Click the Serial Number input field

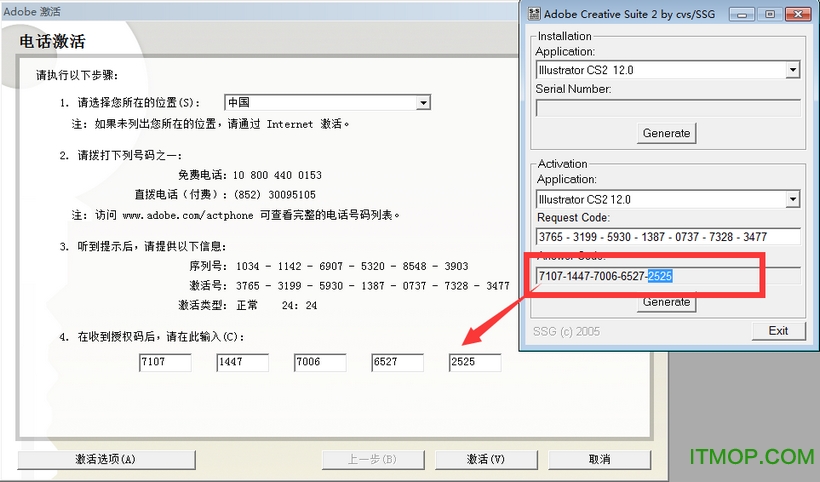668,108
